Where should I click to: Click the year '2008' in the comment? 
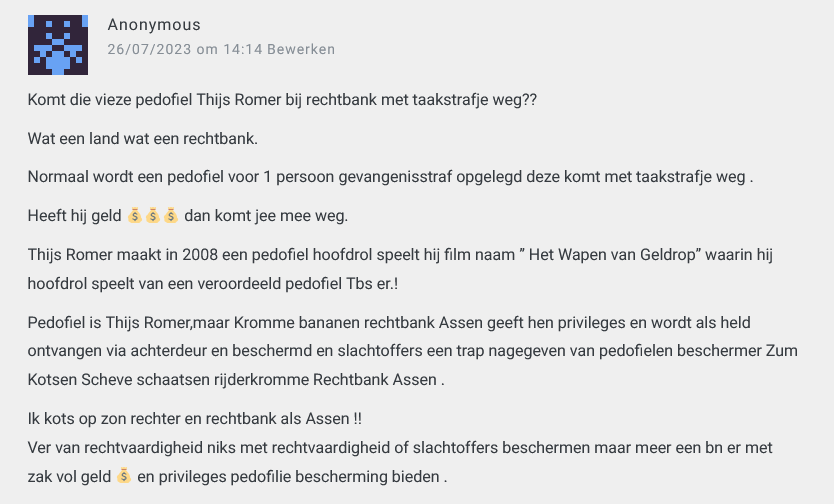click(x=200, y=255)
